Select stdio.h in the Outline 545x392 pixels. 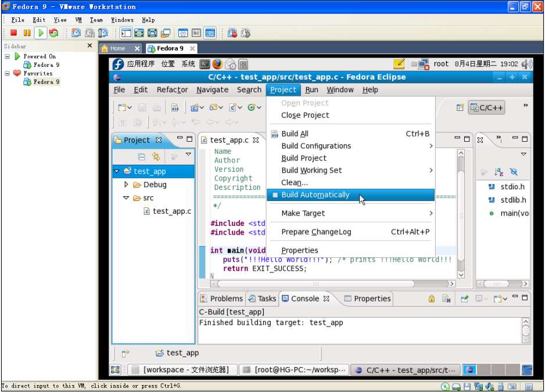(507, 186)
